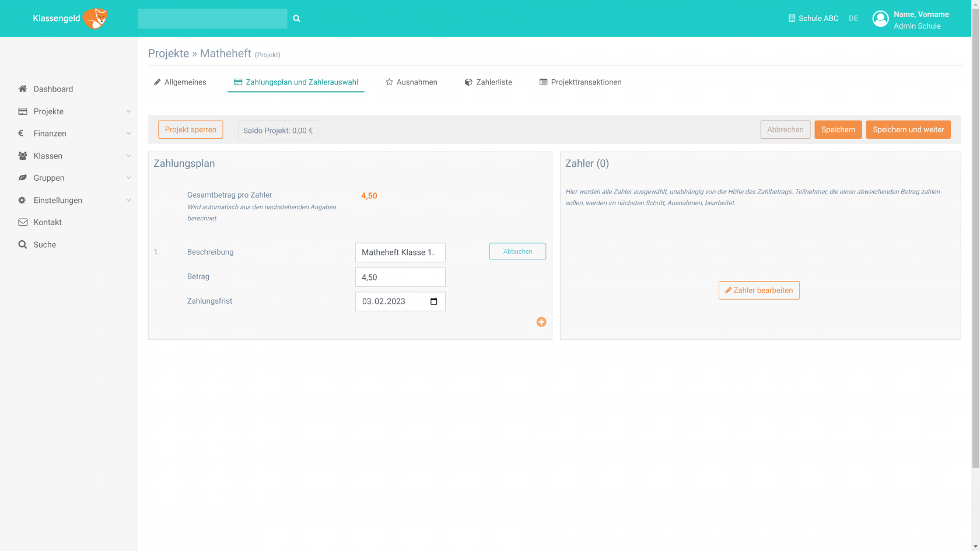Click the list icon on Projekttransaktionen tab
The image size is (980, 551).
[x=544, y=82]
